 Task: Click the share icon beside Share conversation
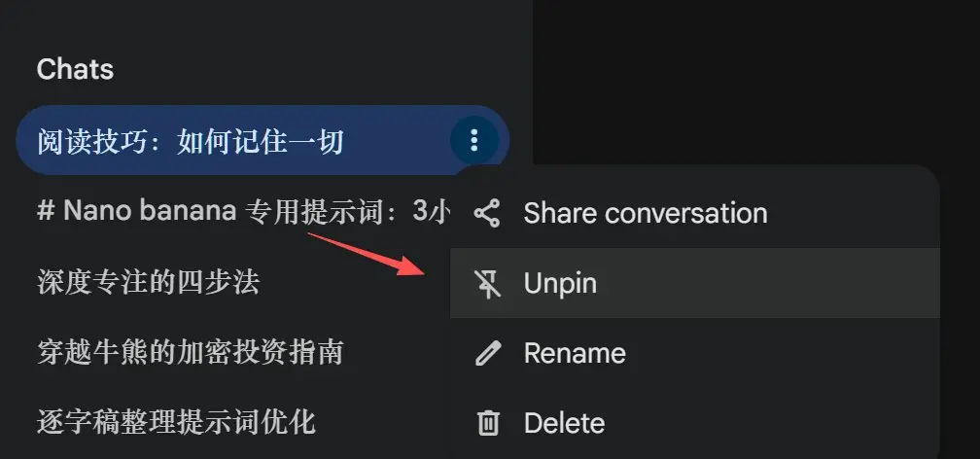pos(487,213)
